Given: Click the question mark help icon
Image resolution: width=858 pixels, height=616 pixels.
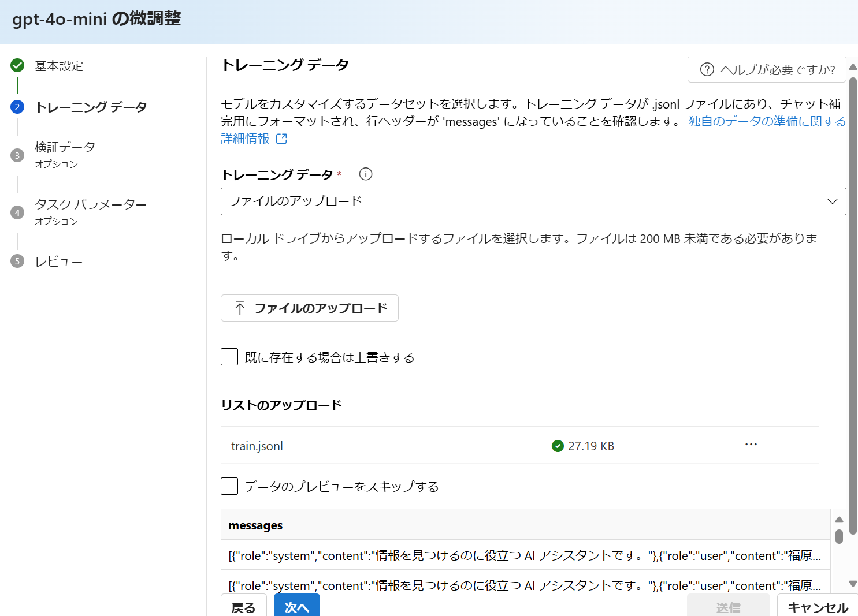Looking at the screenshot, I should pyautogui.click(x=707, y=70).
